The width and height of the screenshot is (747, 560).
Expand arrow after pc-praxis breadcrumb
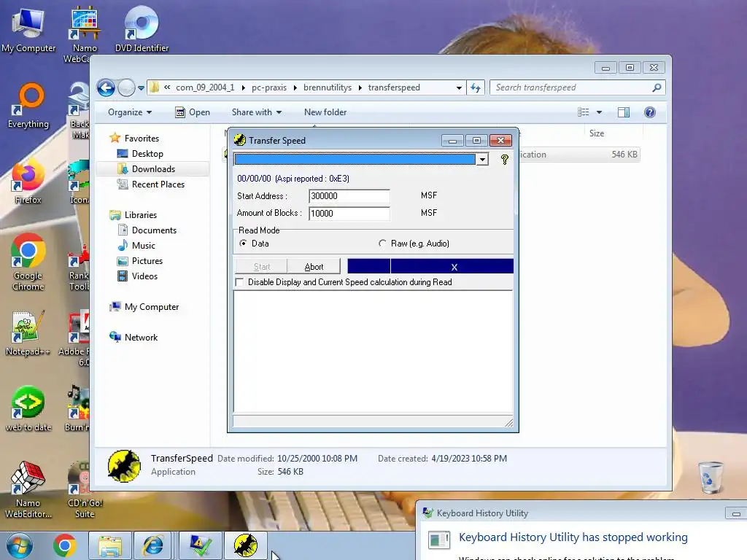tap(295, 87)
